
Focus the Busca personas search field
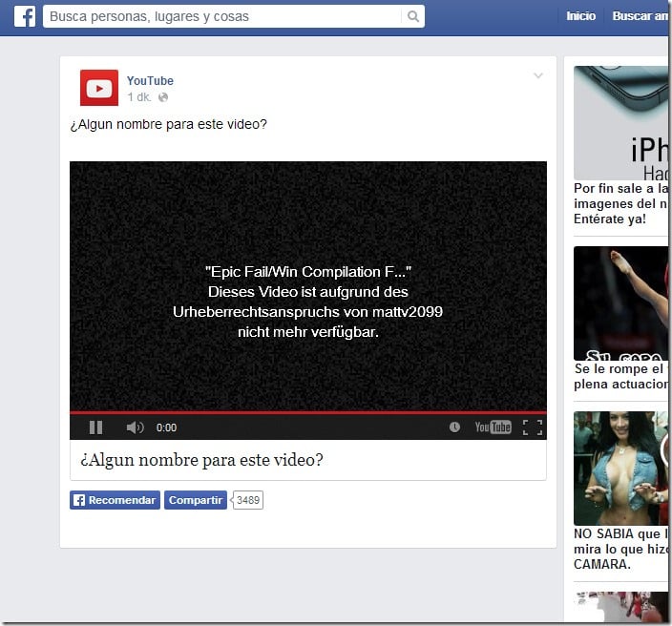tap(234, 16)
